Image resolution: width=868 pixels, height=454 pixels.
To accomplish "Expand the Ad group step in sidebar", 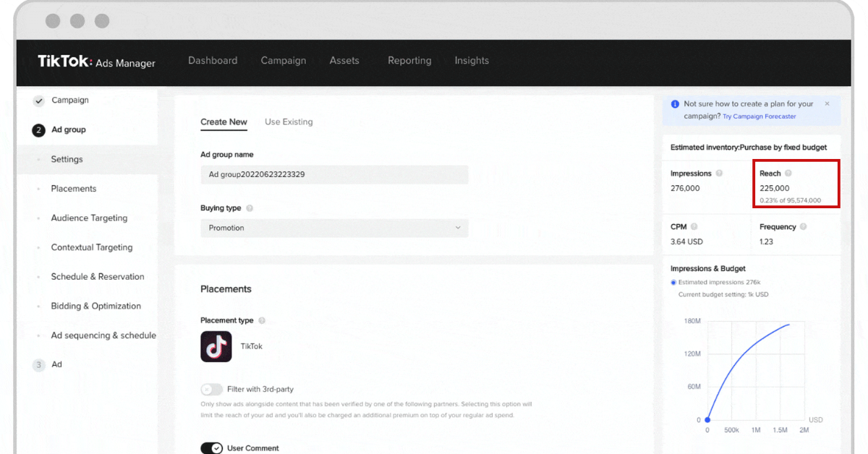I will point(68,130).
